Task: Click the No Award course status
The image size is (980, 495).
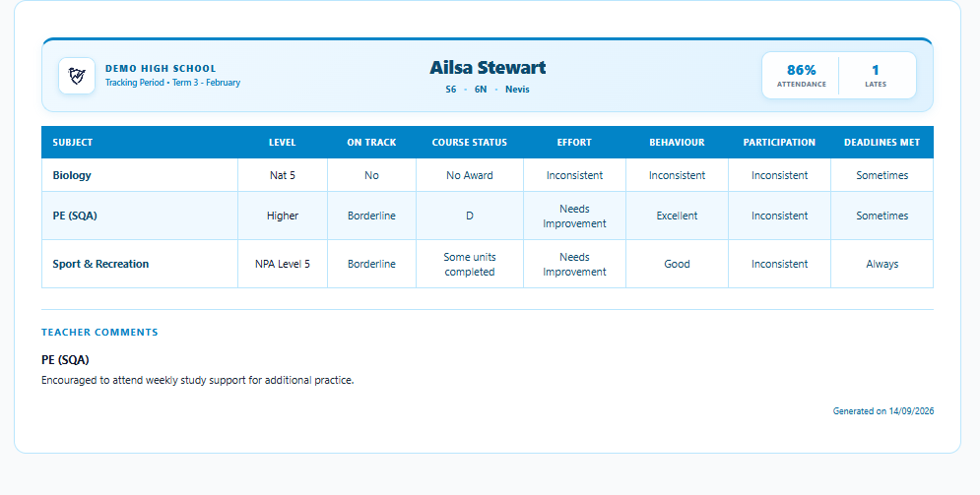Action: coord(470,175)
